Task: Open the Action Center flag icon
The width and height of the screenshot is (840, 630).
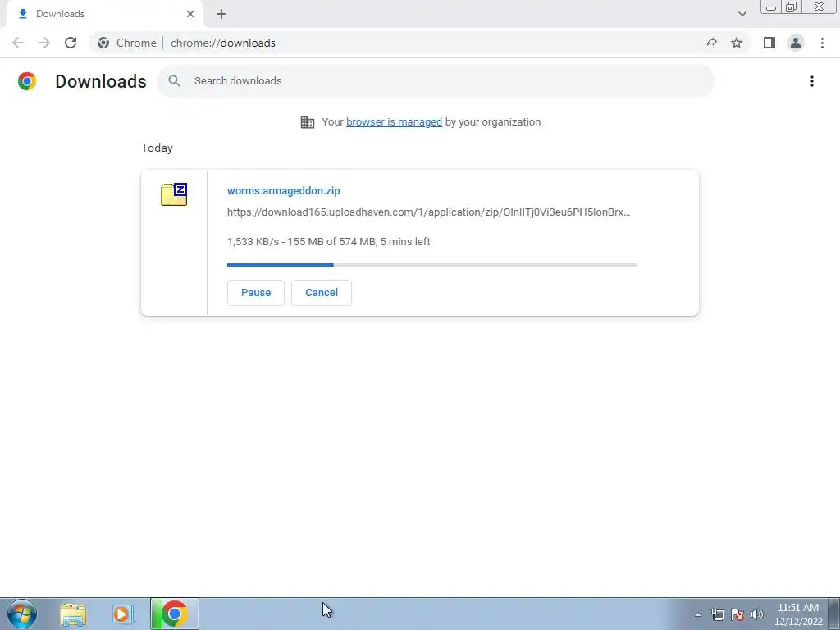Action: point(737,614)
